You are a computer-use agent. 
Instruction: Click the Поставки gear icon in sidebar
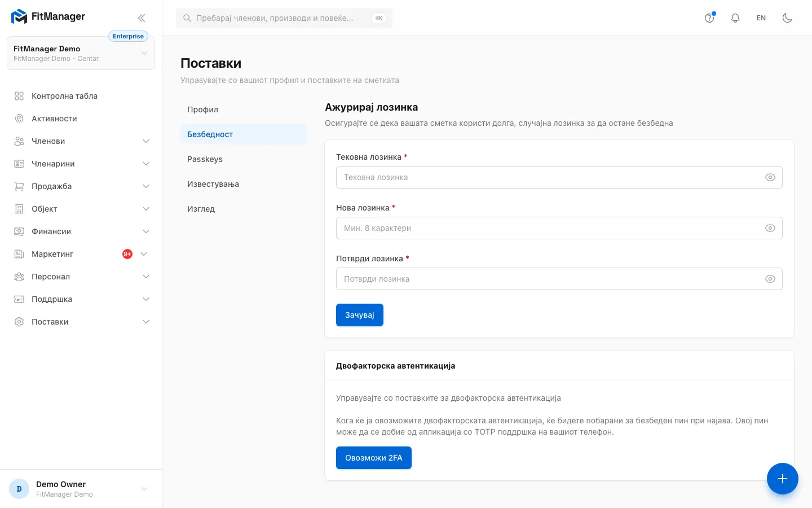coord(19,322)
